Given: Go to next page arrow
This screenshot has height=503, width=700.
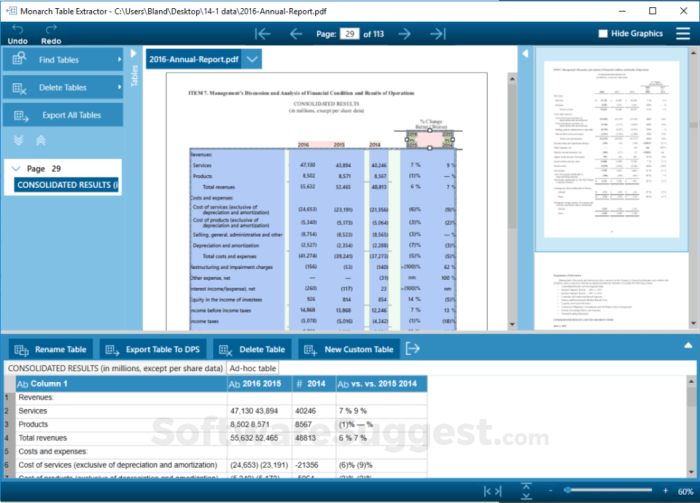Looking at the screenshot, I should click(x=404, y=34).
